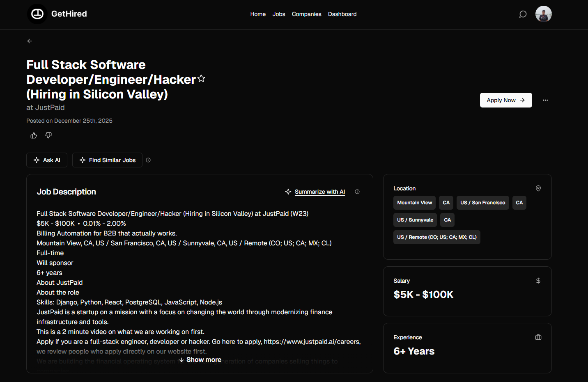Click the Find Similar Jobs button
The image size is (588, 382).
(x=107, y=160)
